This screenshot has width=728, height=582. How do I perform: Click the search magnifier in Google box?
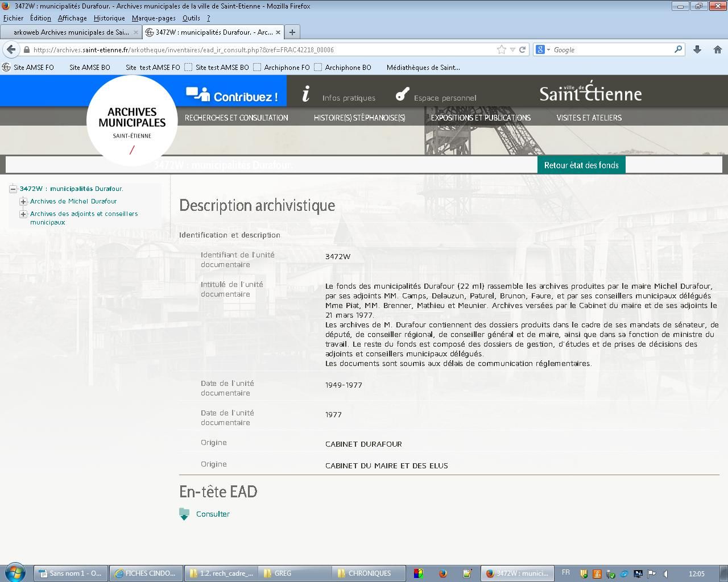[x=678, y=49]
